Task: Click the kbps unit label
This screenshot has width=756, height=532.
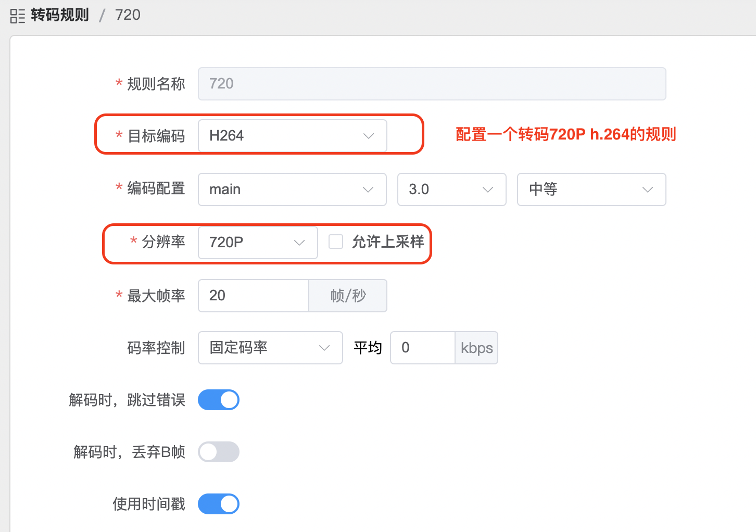Action: [x=476, y=348]
